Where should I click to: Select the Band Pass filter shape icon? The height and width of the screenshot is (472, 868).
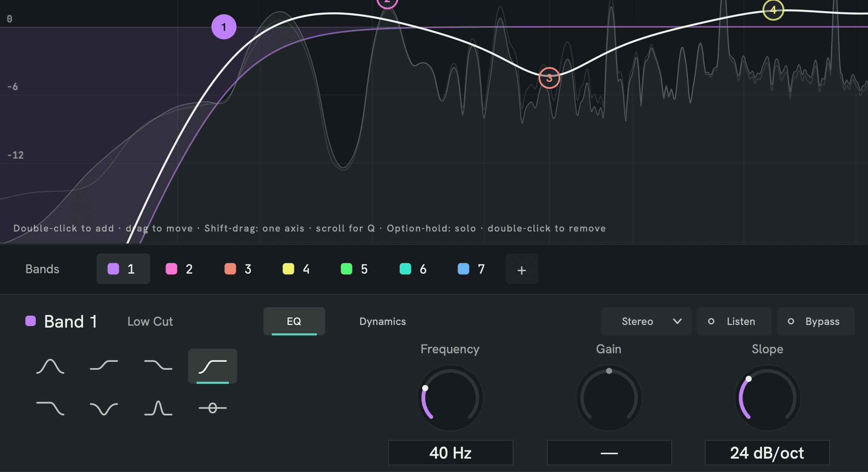pyautogui.click(x=158, y=408)
